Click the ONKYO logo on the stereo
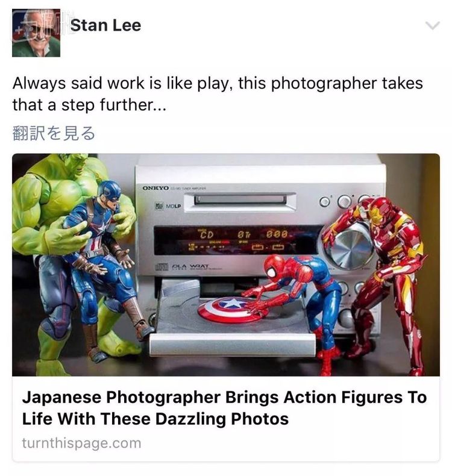The height and width of the screenshot is (476, 452). point(155,188)
